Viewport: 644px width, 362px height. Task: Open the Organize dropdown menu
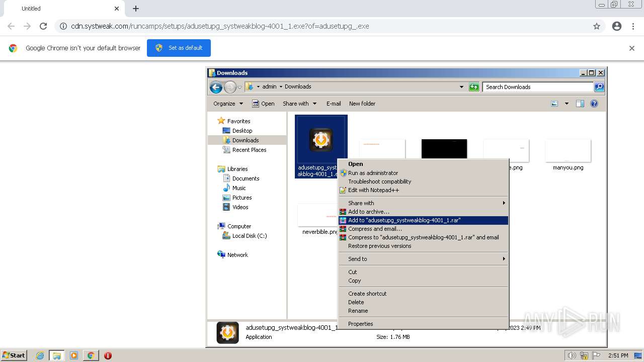(x=228, y=104)
